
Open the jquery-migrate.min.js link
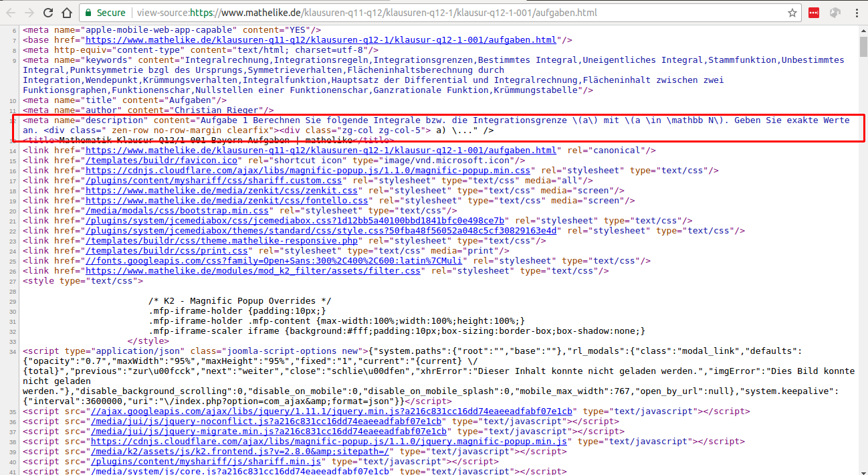268,432
